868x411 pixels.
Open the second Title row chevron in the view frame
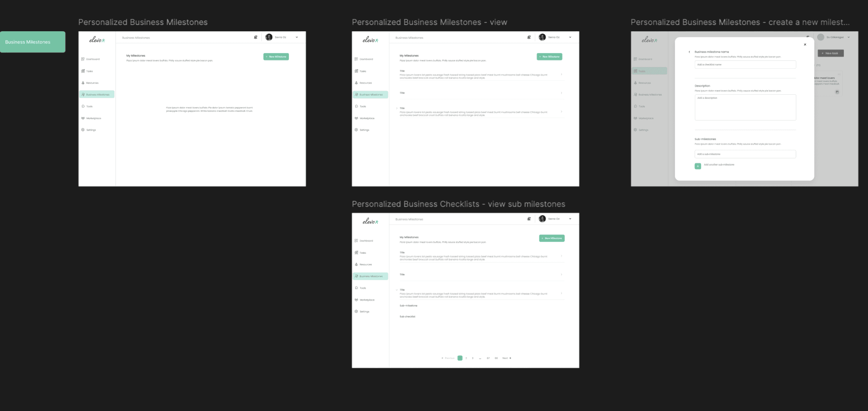coord(561,93)
